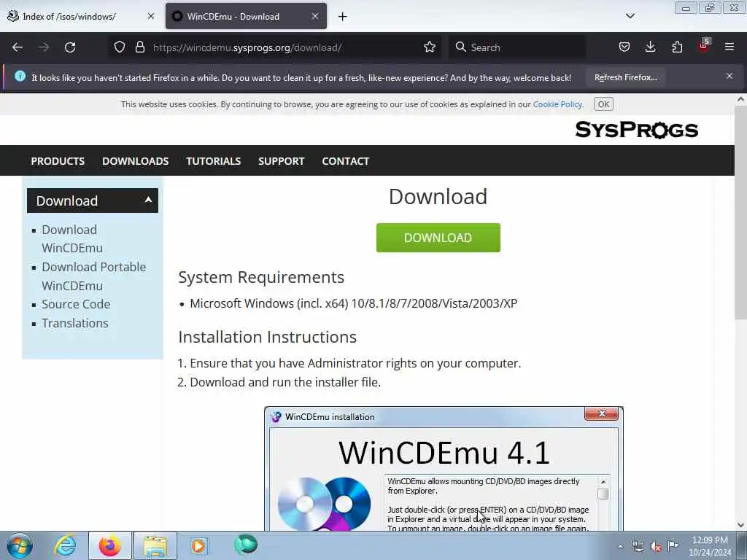This screenshot has width=747, height=560.
Task: Click the padlock site security icon
Action: [139, 47]
